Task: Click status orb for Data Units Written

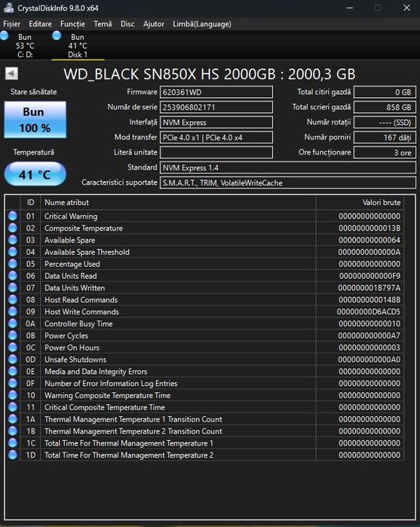Action: pyautogui.click(x=13, y=288)
